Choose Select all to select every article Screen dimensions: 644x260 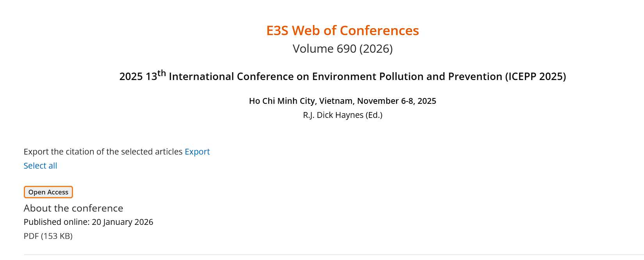click(x=40, y=166)
